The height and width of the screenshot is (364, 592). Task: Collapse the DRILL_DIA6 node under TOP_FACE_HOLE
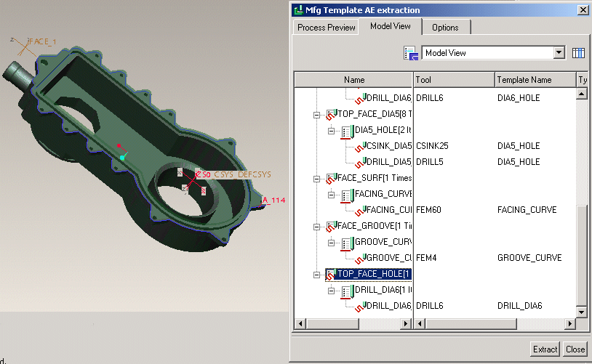click(x=332, y=291)
